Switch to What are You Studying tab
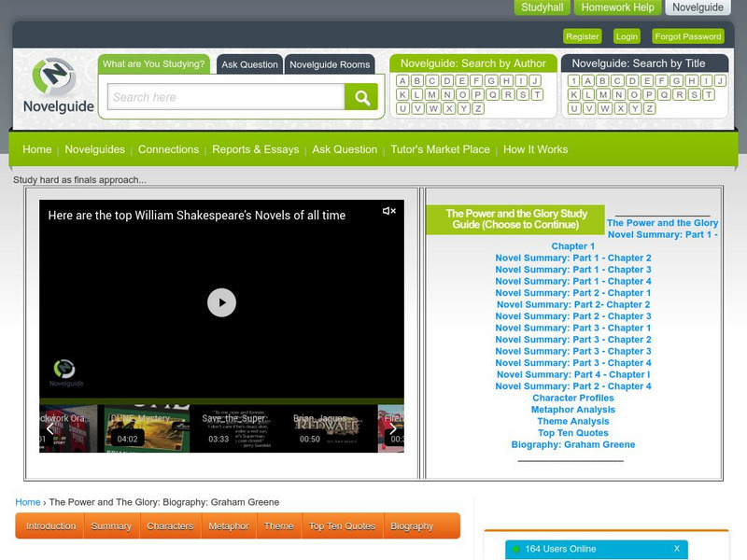Image resolution: width=747 pixels, height=560 pixels. pos(153,63)
